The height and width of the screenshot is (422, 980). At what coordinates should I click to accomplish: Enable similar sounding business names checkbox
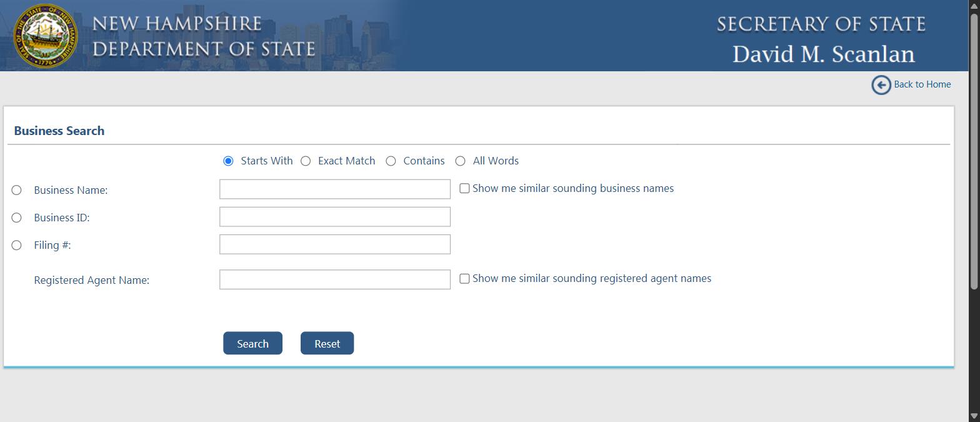click(x=464, y=189)
